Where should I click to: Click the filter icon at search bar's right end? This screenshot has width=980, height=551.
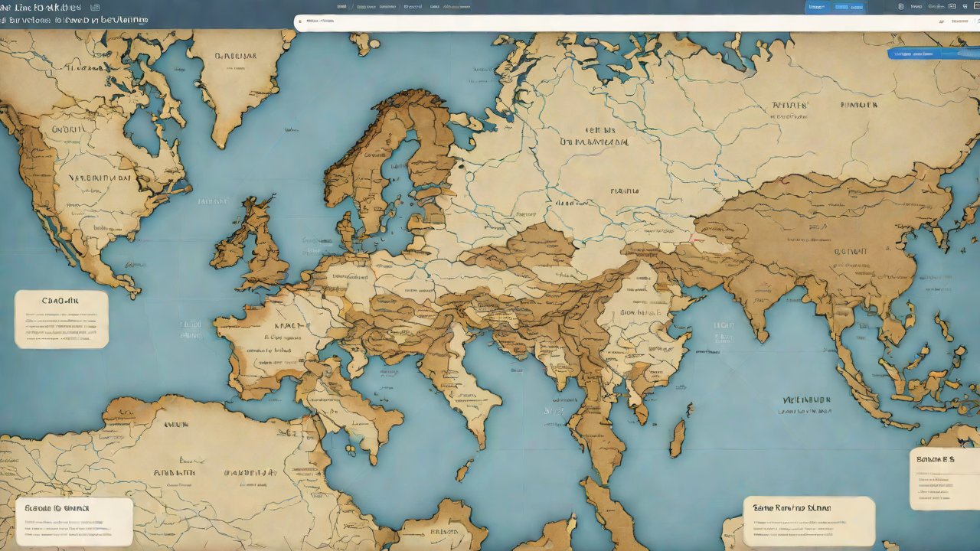(x=940, y=22)
